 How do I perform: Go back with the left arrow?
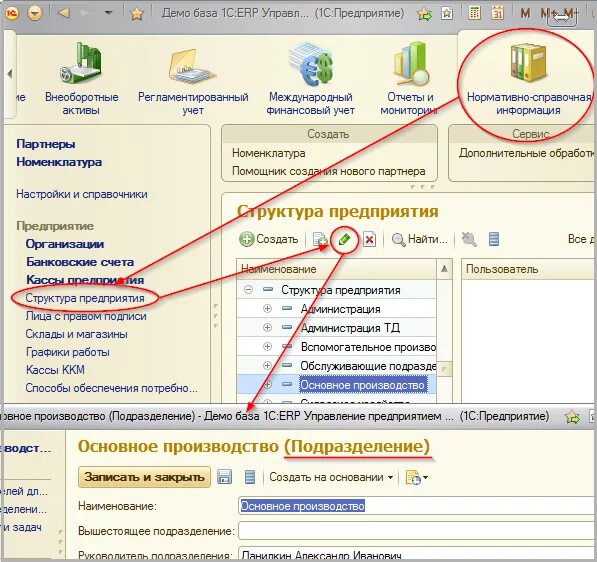63,13
